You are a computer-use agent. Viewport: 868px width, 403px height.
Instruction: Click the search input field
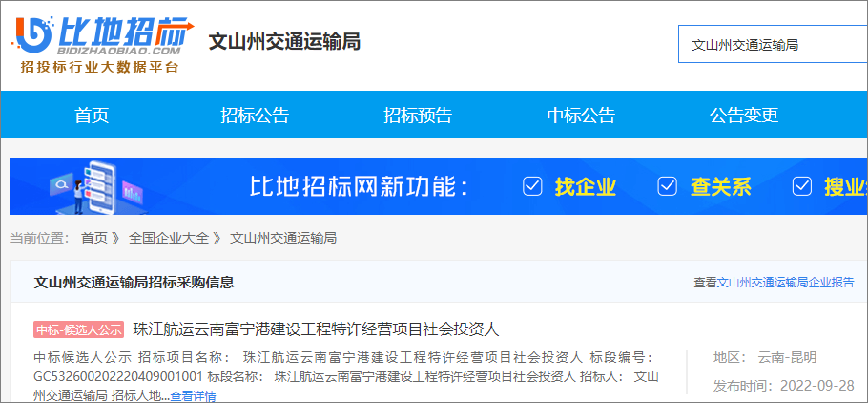771,44
